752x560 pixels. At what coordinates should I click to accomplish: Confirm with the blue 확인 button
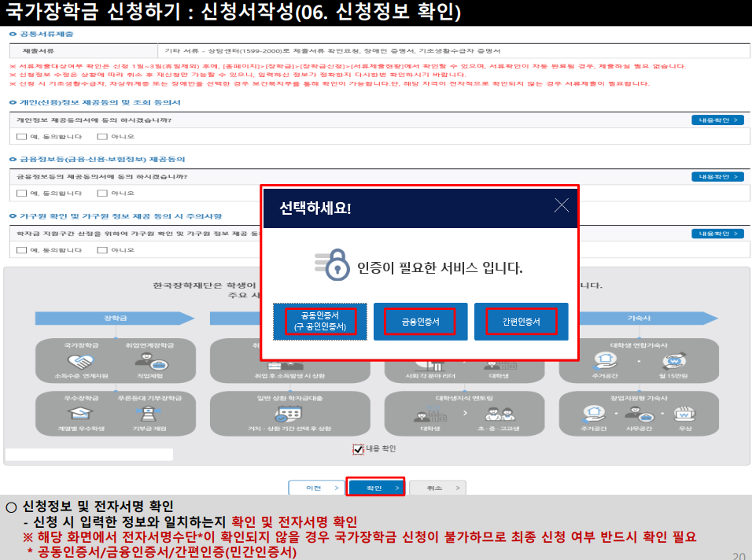coord(375,488)
